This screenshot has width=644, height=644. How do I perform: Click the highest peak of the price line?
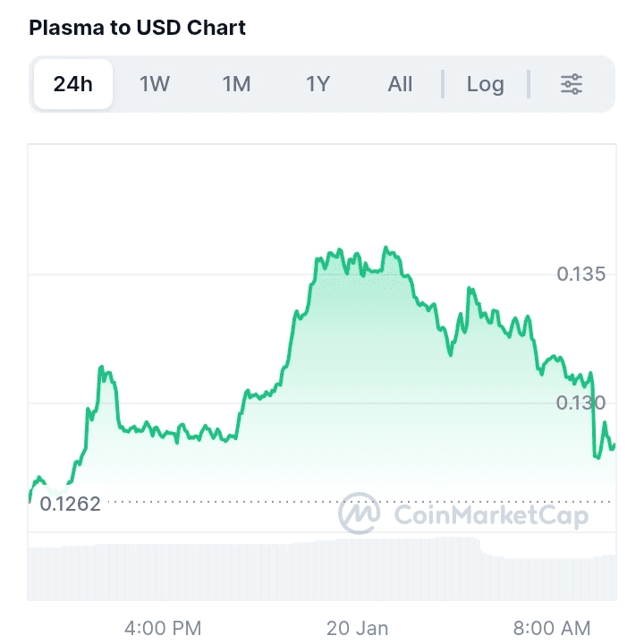[x=386, y=248]
